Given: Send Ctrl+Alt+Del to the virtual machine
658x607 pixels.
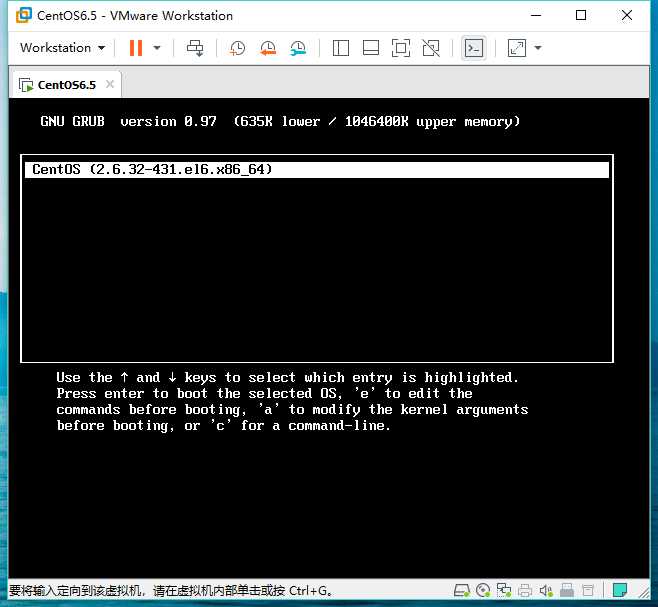Looking at the screenshot, I should tap(195, 48).
